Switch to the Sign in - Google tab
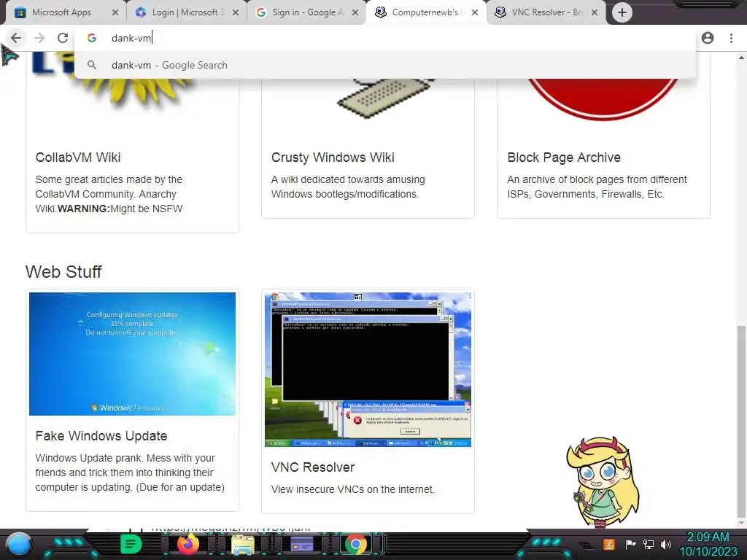 click(x=306, y=12)
